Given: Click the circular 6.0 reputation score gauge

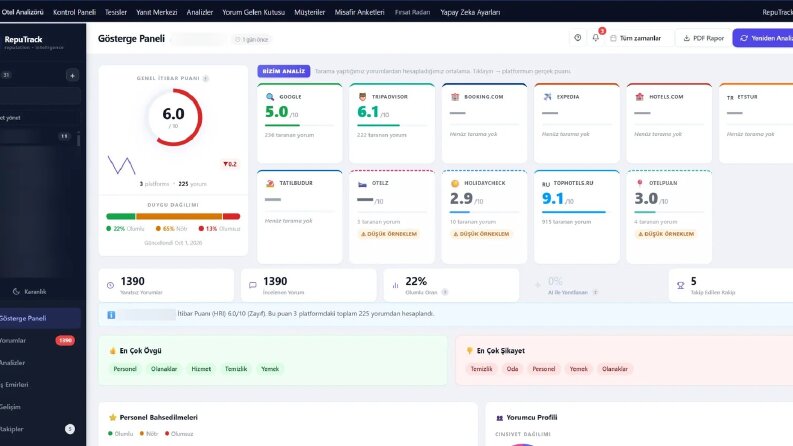Looking at the screenshot, I should tap(173, 117).
